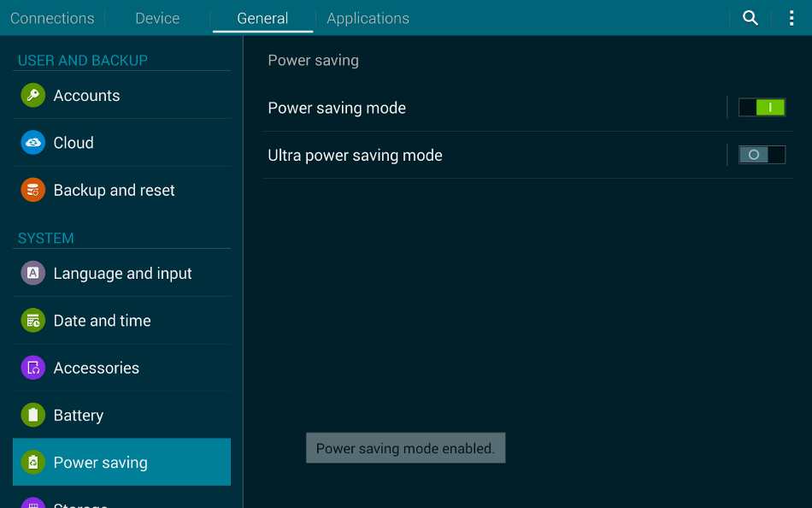The height and width of the screenshot is (508, 812).
Task: Switch to the Device tab
Action: [x=157, y=18]
